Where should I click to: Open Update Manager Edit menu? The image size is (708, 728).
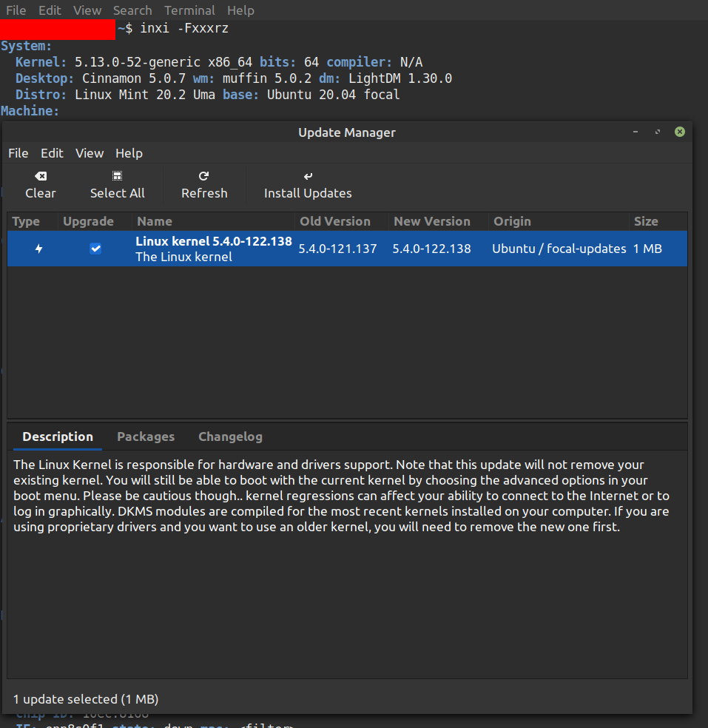52,153
